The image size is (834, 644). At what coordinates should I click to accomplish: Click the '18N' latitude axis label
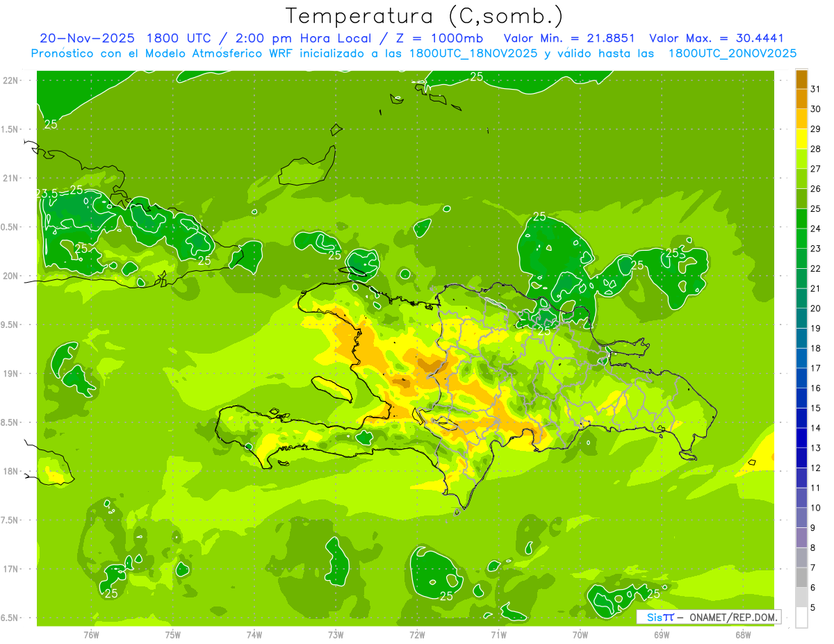point(11,471)
